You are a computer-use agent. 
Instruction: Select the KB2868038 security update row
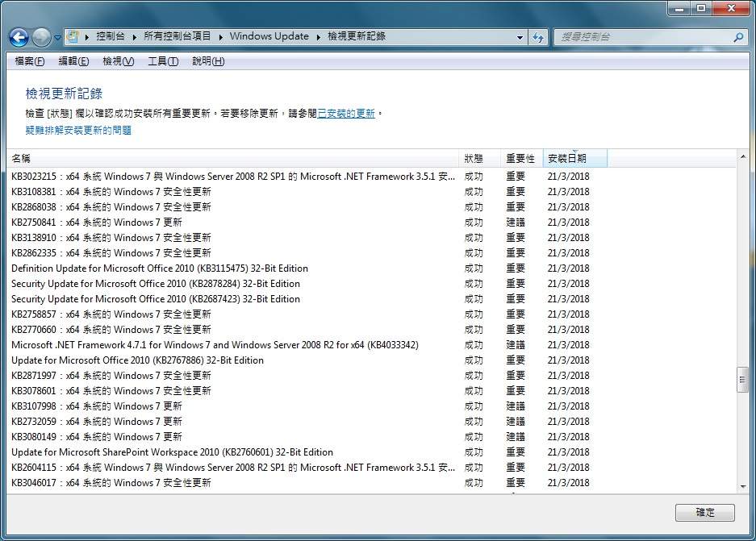click(371, 207)
